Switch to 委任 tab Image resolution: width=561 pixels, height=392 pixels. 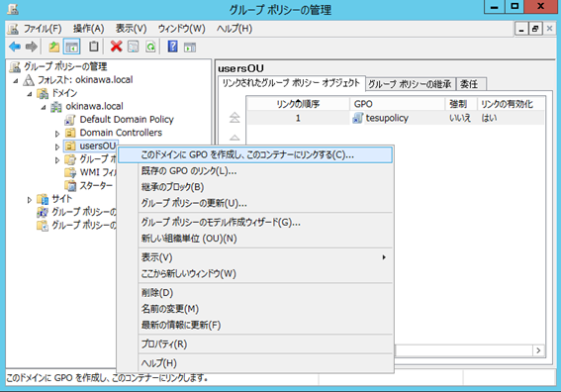[x=471, y=84]
